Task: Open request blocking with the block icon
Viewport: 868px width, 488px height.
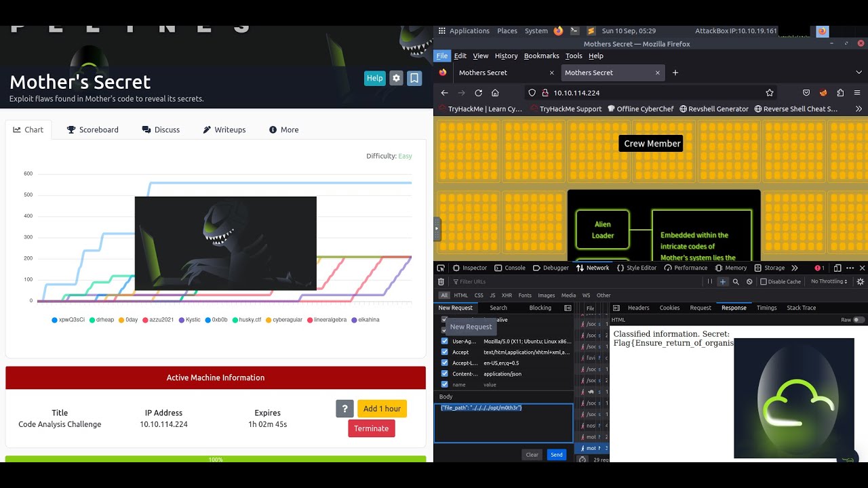Action: (x=749, y=281)
